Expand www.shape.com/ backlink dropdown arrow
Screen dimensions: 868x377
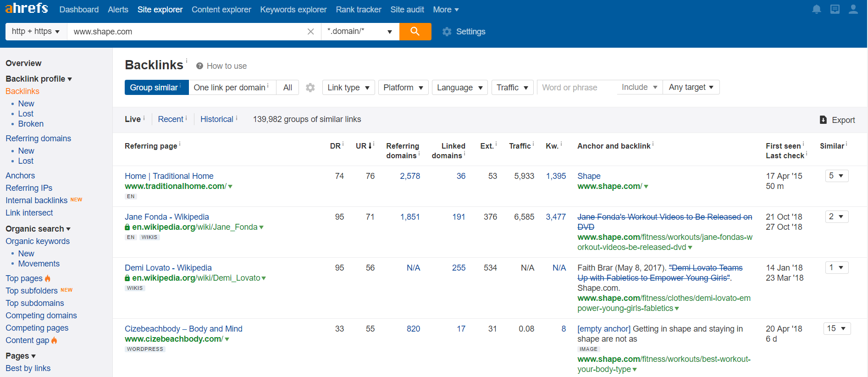point(646,187)
